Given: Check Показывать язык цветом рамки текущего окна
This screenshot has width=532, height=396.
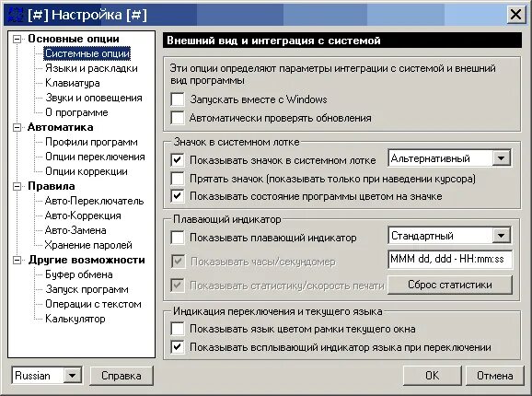Looking at the screenshot, I should tap(178, 329).
